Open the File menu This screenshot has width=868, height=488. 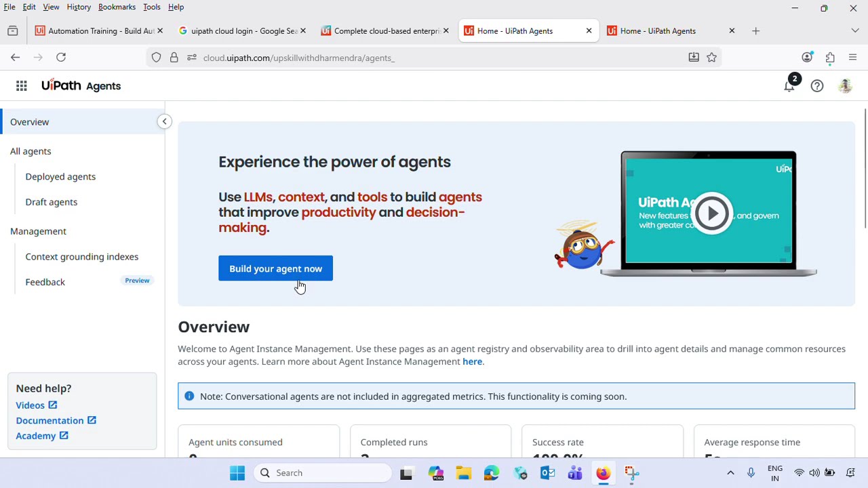point(9,7)
